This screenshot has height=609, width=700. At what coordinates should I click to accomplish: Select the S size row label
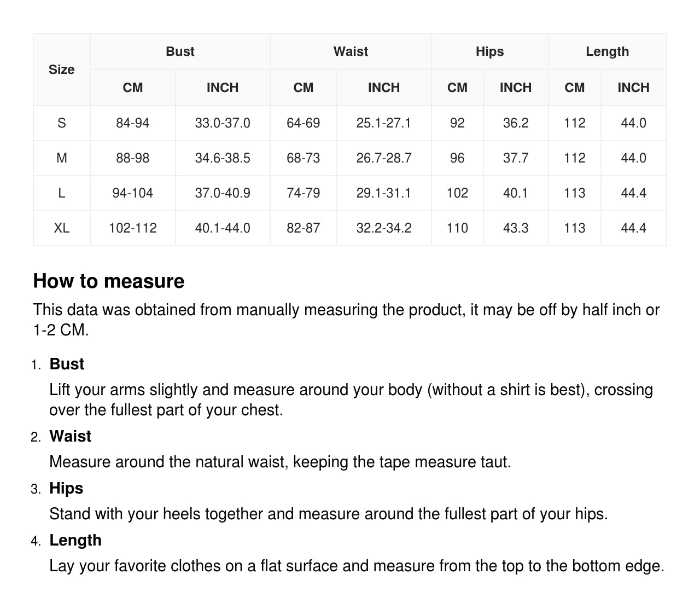pyautogui.click(x=61, y=123)
